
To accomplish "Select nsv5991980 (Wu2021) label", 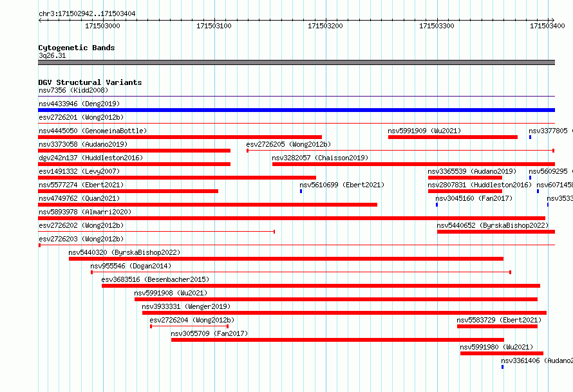I will (x=496, y=347).
